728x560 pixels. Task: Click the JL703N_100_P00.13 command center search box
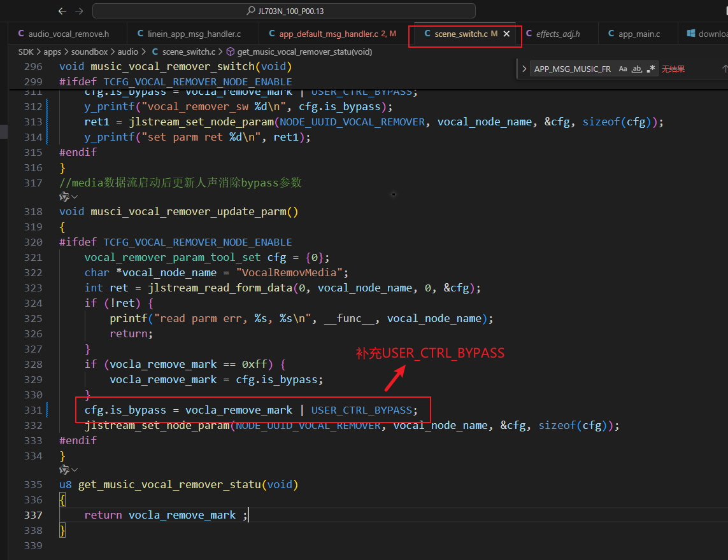coord(284,11)
